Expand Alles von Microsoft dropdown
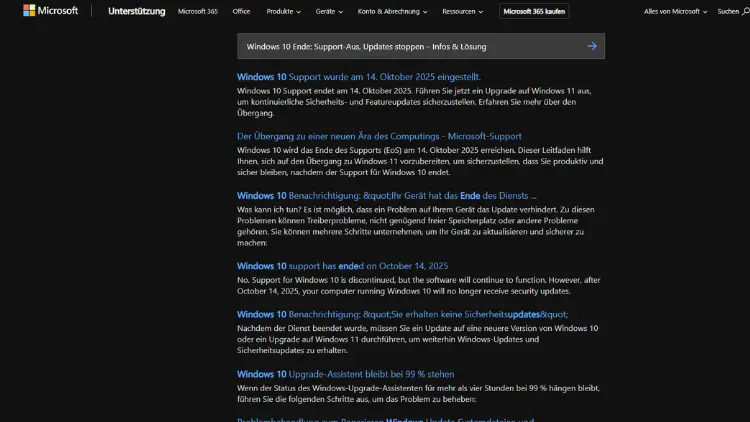The width and height of the screenshot is (750, 422). (x=675, y=11)
